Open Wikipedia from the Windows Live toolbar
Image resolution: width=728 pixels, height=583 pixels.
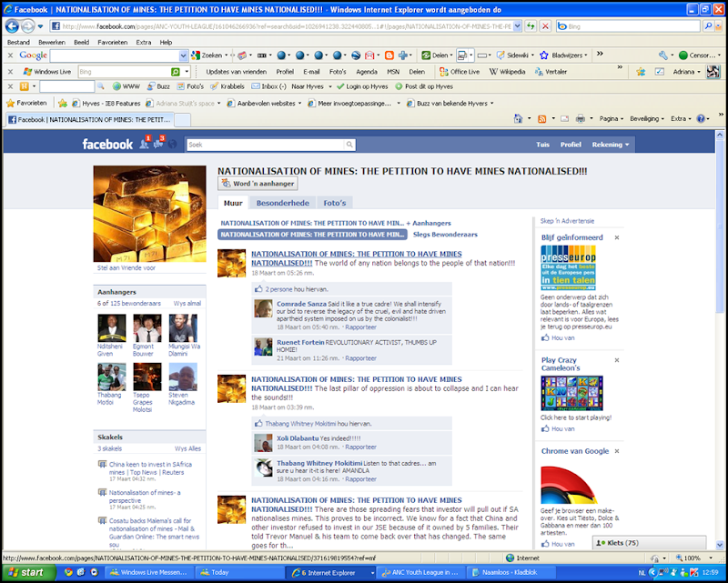[x=507, y=72]
